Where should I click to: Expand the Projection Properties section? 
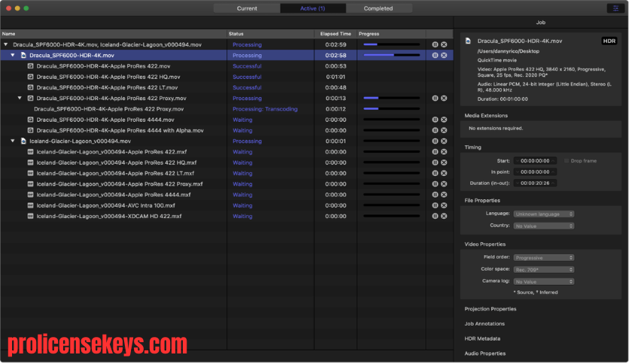pyautogui.click(x=491, y=309)
